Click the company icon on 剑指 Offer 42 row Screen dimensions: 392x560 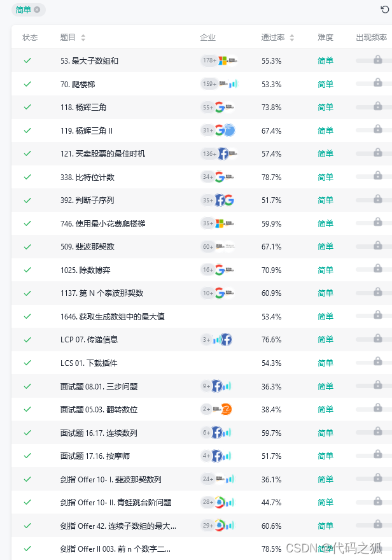(220, 526)
